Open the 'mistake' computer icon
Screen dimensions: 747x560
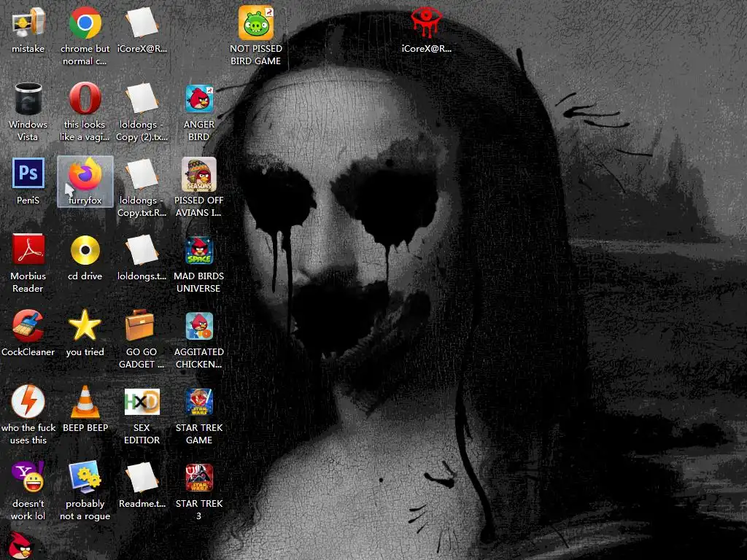pos(28,23)
